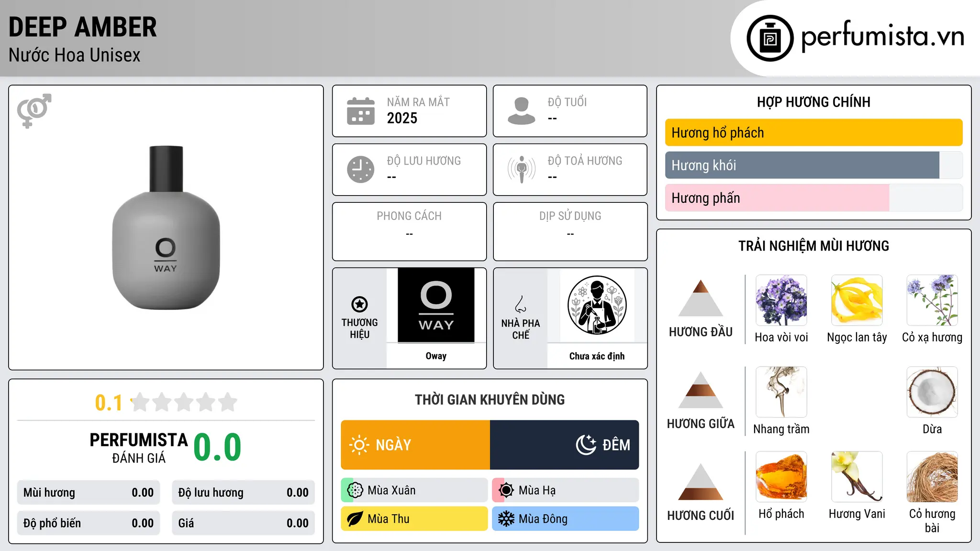Image resolution: width=980 pixels, height=551 pixels.
Task: Click the PERFUMISTA ĐÁNH GIÁ label
Action: pos(139,448)
